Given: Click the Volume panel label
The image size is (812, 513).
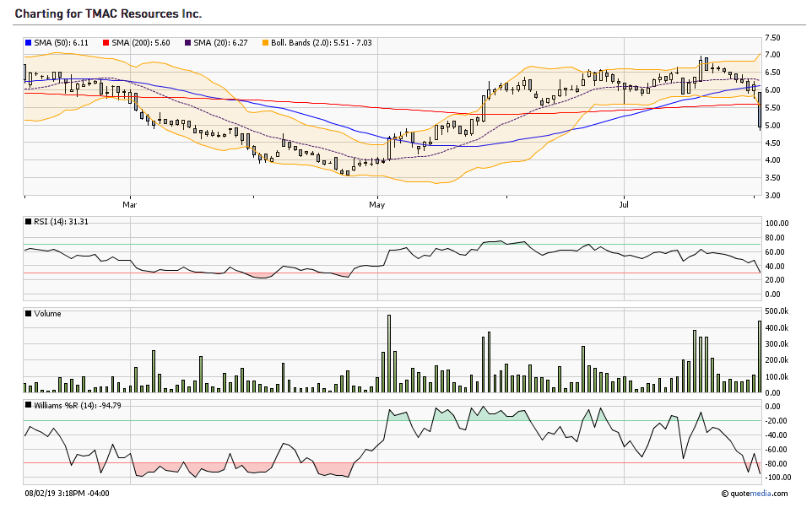Looking at the screenshot, I should tap(47, 314).
